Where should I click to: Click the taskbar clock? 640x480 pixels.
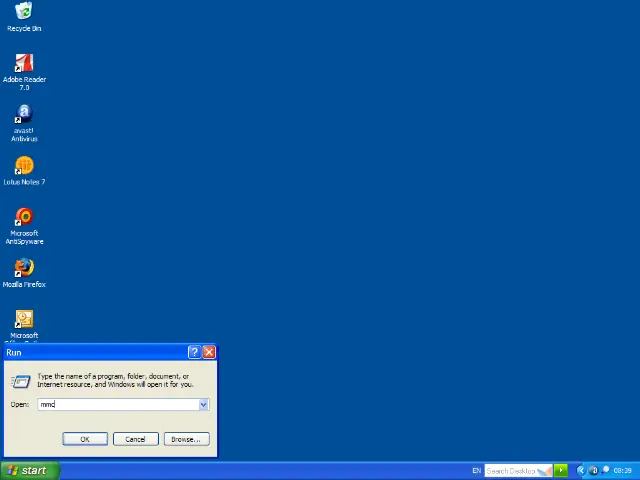point(622,470)
